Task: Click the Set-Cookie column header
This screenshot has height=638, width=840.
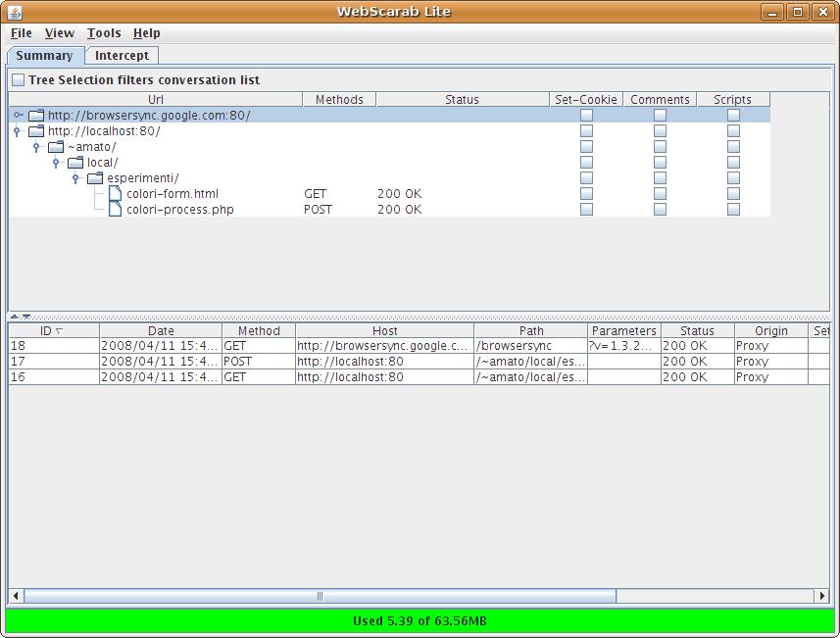Action: pyautogui.click(x=586, y=100)
